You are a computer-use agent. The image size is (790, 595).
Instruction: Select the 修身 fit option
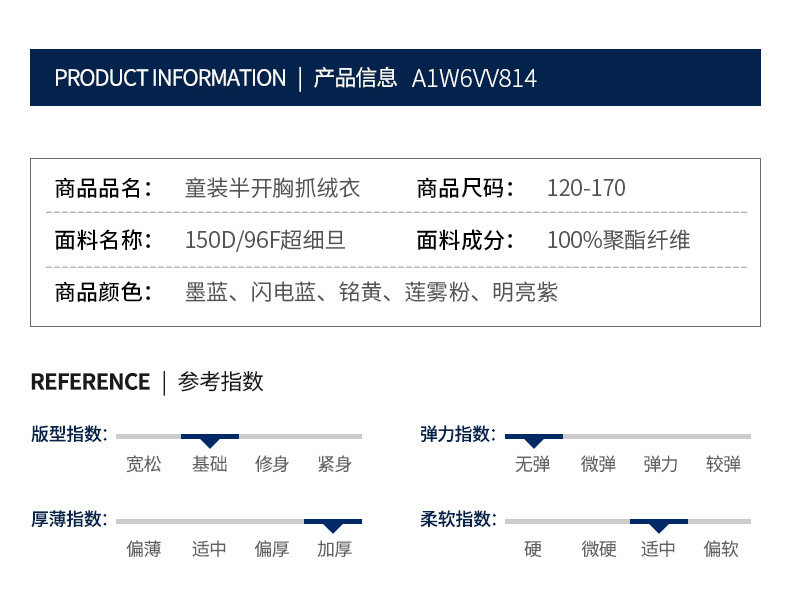(272, 464)
